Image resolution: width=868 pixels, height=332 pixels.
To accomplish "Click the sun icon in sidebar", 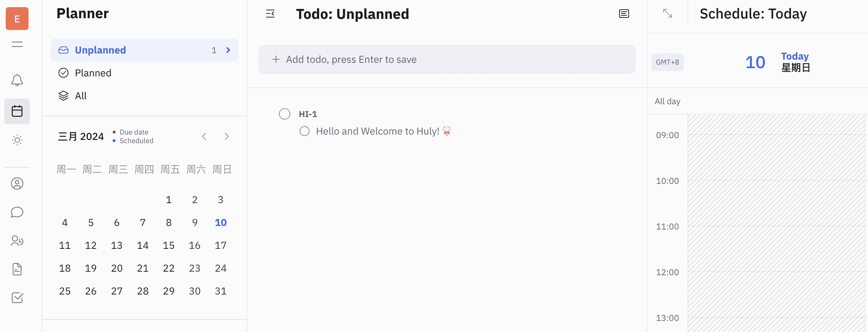I will tap(17, 140).
